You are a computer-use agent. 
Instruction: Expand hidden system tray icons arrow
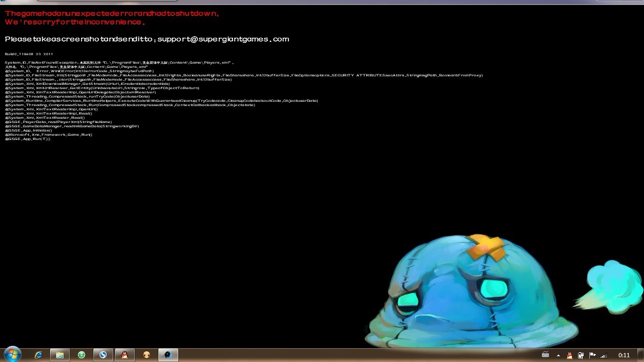(x=559, y=355)
